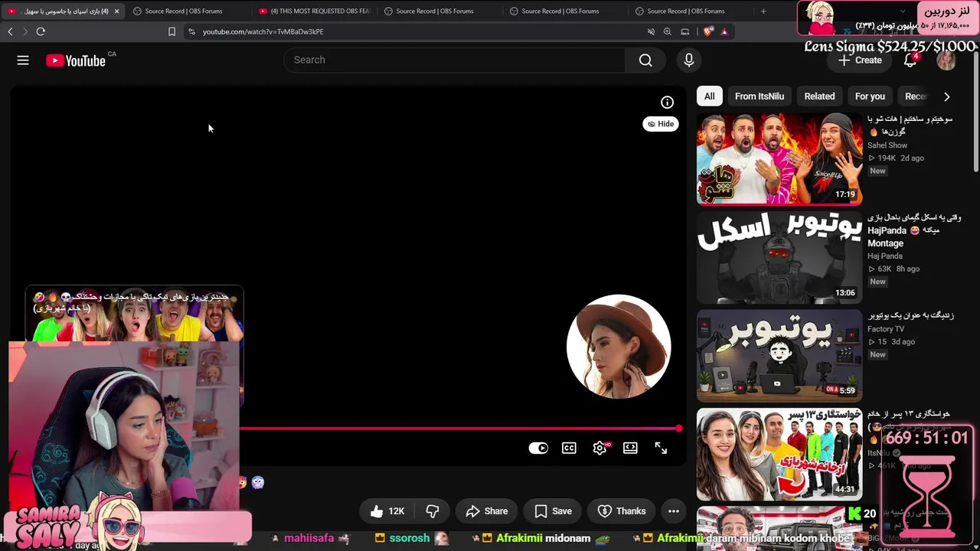Open more actions three-dot menu
The width and height of the screenshot is (980, 551).
674,511
